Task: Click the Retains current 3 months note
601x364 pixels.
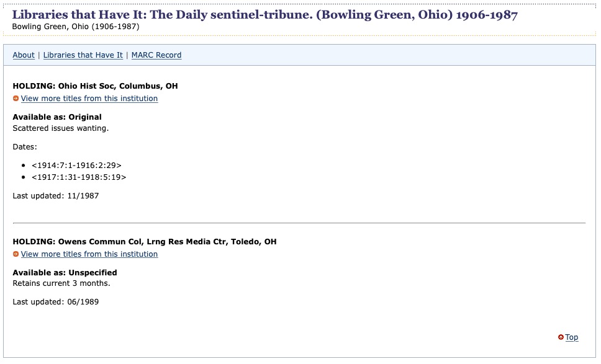Action: coord(61,283)
